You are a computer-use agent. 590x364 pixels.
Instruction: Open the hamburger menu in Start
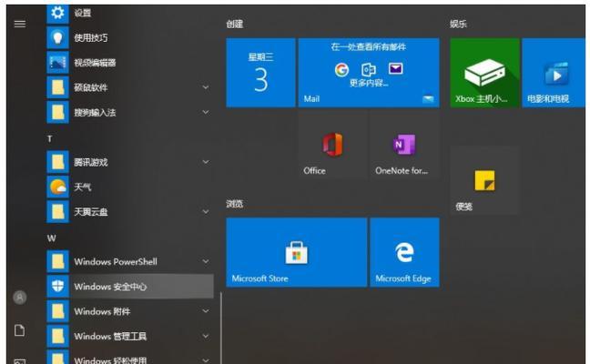tap(20, 24)
